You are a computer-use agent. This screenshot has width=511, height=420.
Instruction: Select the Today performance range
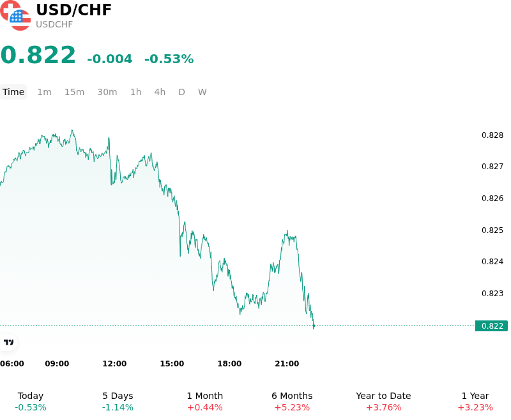tap(31, 401)
